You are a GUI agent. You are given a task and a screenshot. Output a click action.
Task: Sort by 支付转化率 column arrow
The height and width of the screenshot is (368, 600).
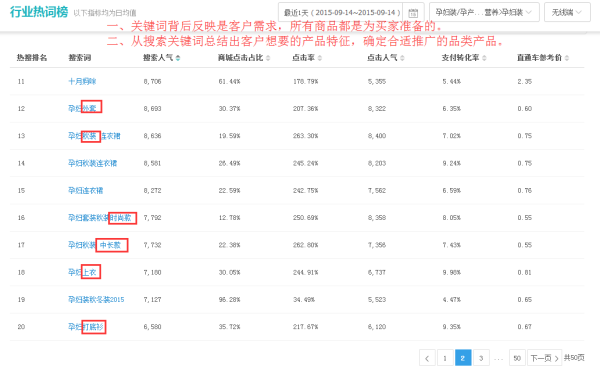pos(484,58)
